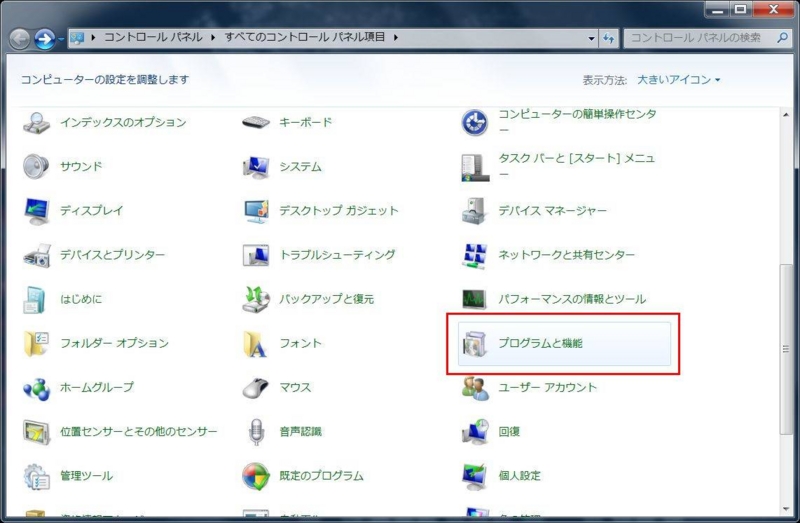This screenshot has height=523, width=800.
Task: Open the ディスプレイ monitor icon
Action: [36, 211]
